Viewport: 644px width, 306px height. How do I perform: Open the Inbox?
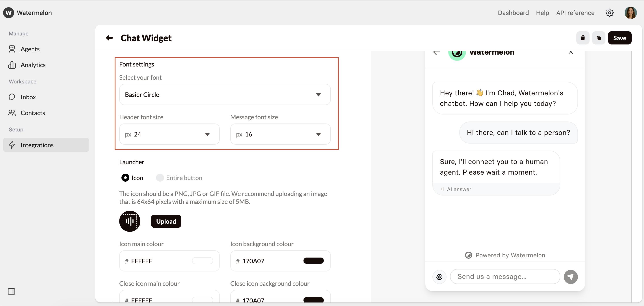28,97
